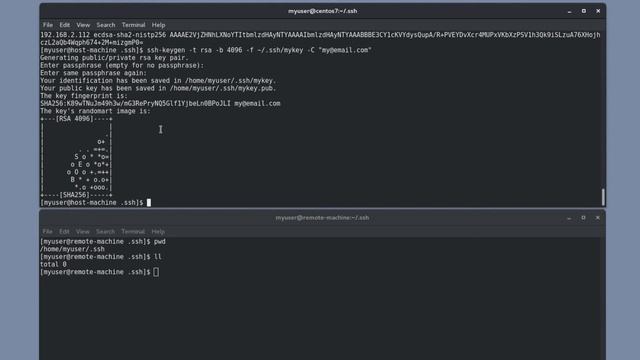Click 'Enter same passphrase again:' line

click(93, 73)
